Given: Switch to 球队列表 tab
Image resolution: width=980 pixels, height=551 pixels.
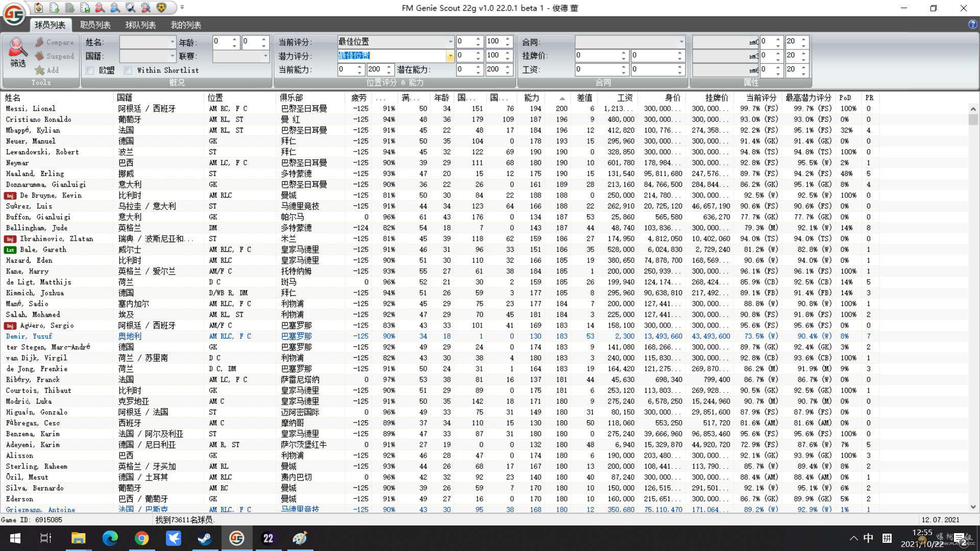Looking at the screenshot, I should (x=141, y=25).
